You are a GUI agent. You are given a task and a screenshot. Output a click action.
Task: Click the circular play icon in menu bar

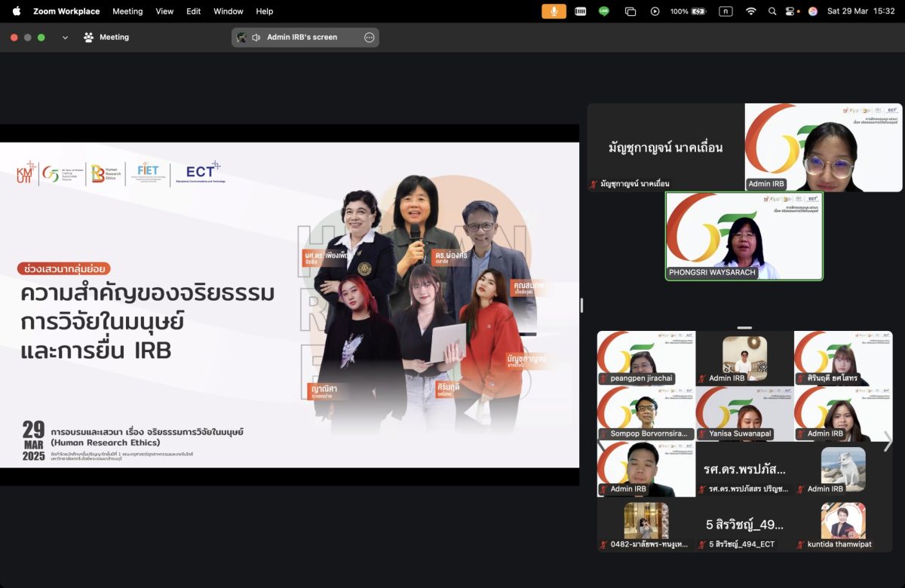pyautogui.click(x=655, y=11)
